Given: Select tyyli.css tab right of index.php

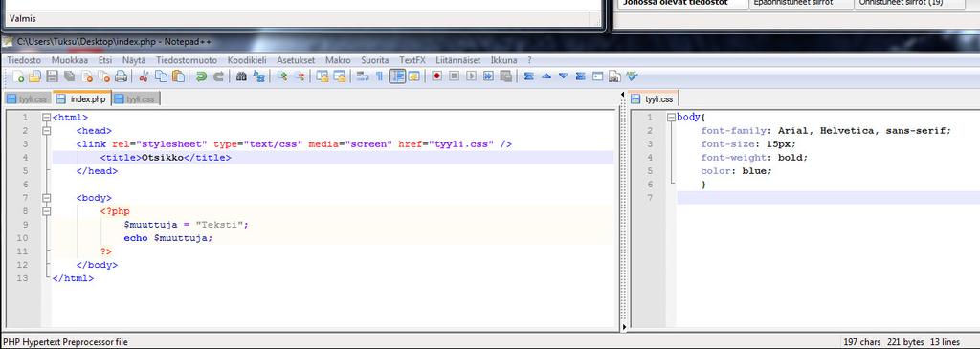Looking at the screenshot, I should (136, 99).
